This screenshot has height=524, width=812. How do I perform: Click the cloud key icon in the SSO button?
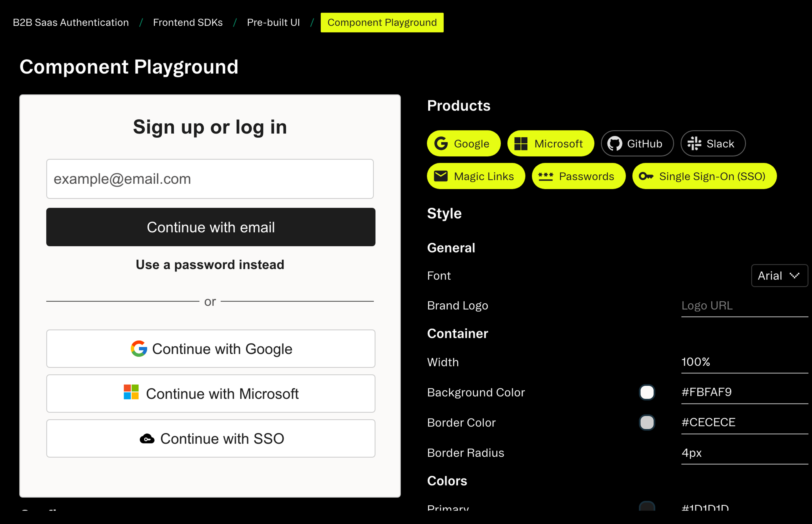click(x=147, y=439)
